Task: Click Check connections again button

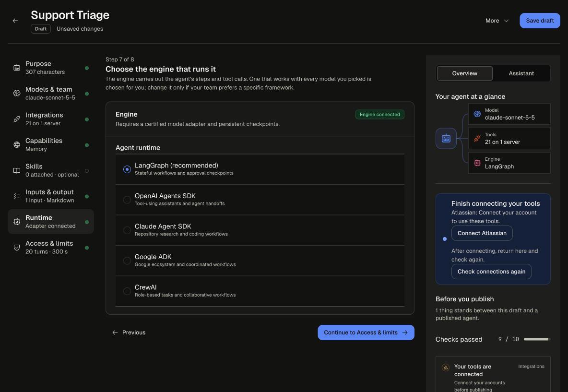Action: click(x=491, y=272)
